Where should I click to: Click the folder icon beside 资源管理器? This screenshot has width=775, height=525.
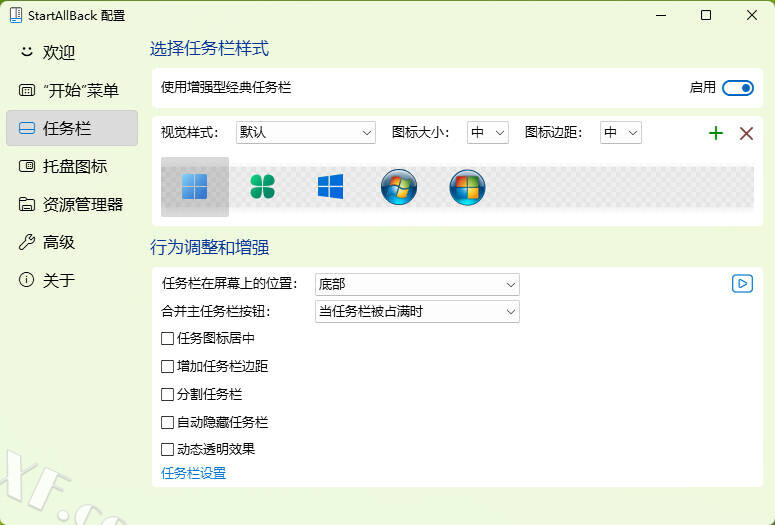coord(26,204)
